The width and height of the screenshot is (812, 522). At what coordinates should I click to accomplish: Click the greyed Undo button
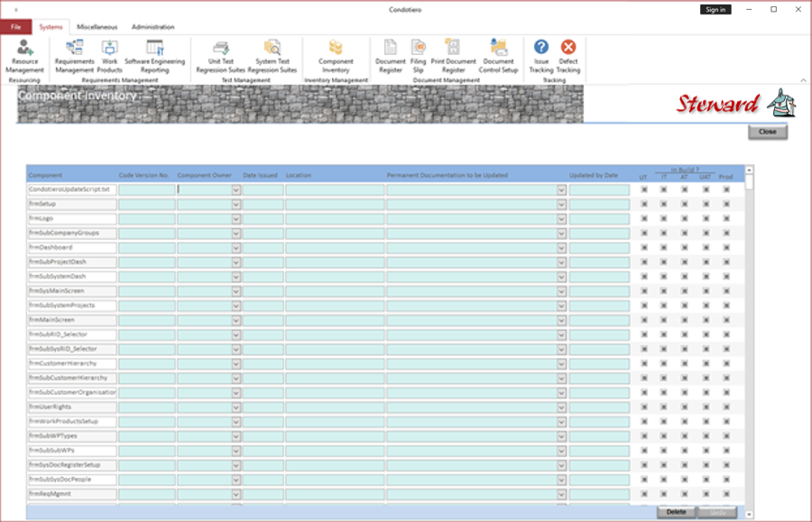click(717, 512)
